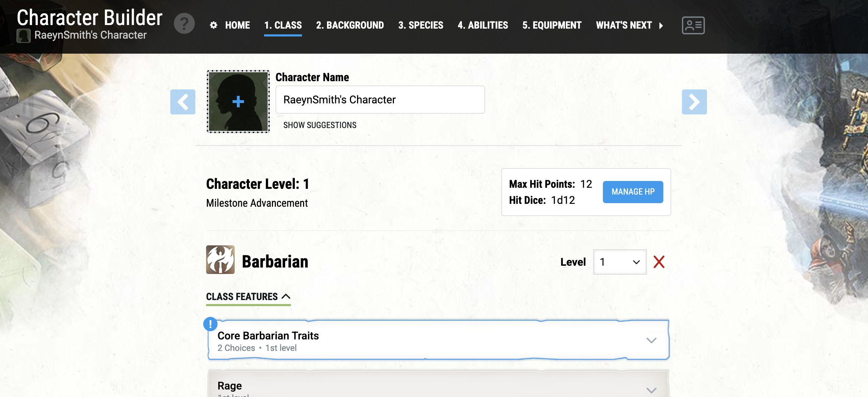
Task: Switch to the 4. Abilities tab
Action: 483,25
